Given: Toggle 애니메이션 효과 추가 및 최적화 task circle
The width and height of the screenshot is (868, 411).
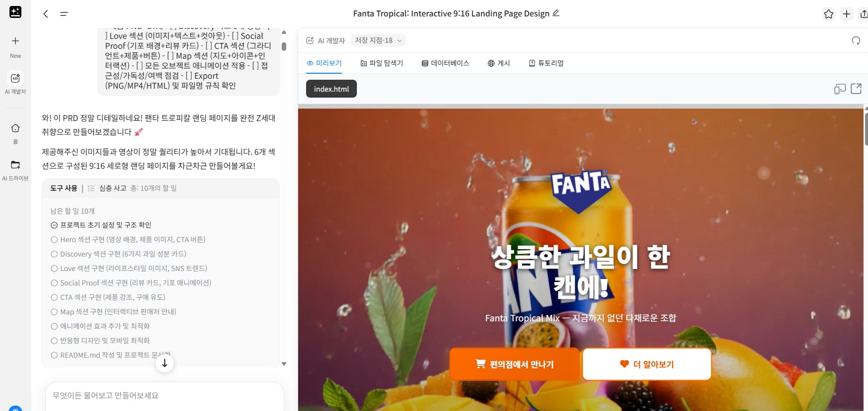Looking at the screenshot, I should [x=54, y=326].
